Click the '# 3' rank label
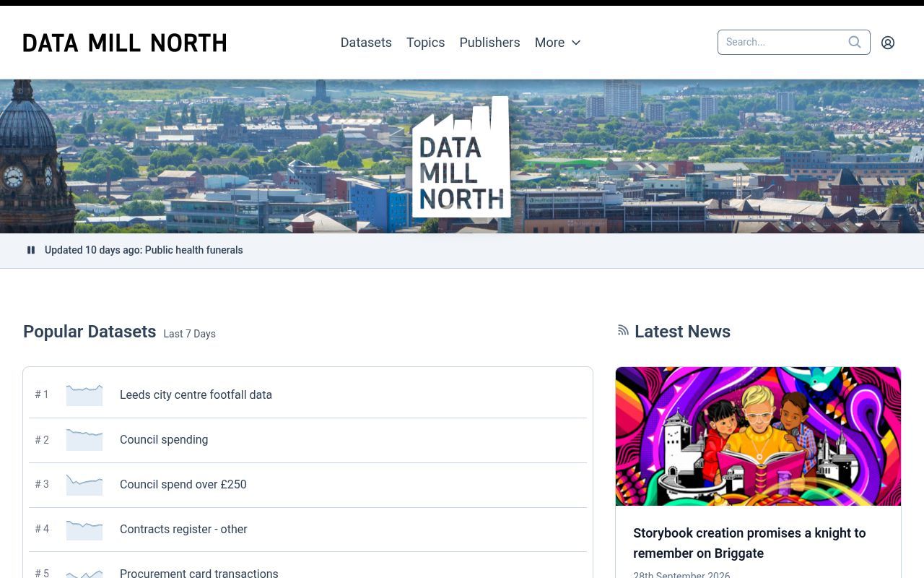Image resolution: width=924 pixels, height=578 pixels. click(42, 484)
